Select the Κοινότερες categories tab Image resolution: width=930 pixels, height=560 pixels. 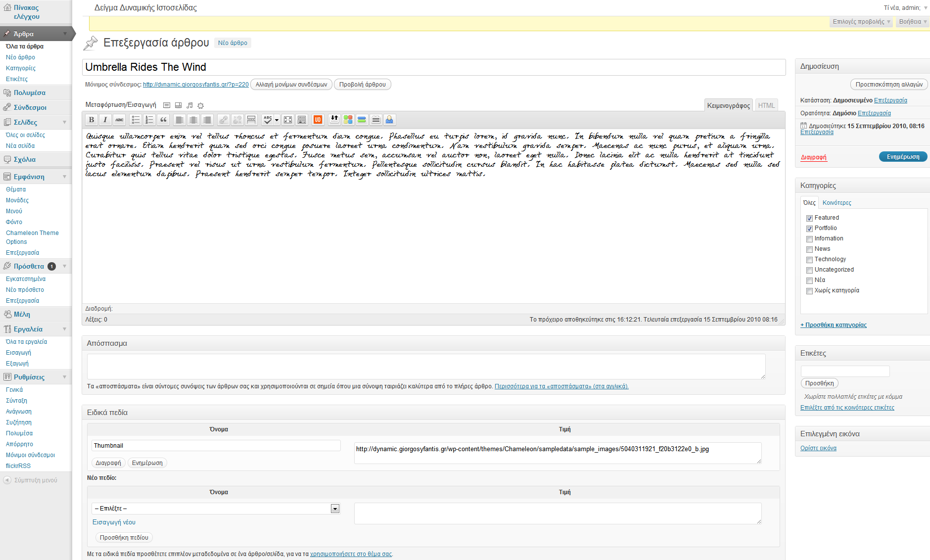(837, 203)
